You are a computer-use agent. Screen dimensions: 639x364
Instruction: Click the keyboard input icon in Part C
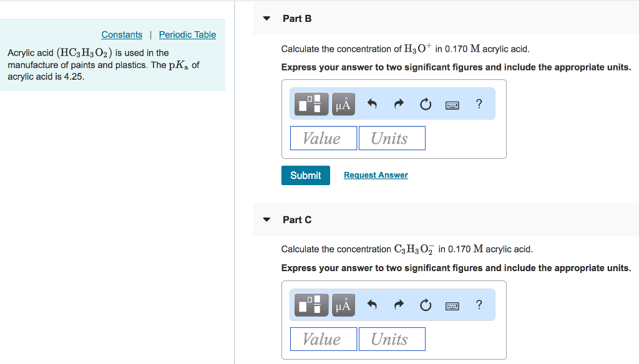coord(452,305)
